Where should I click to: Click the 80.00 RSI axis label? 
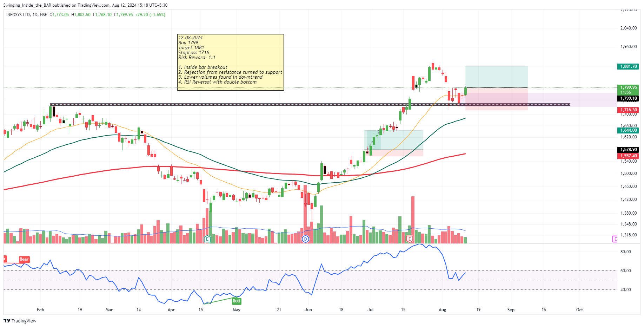626,252
